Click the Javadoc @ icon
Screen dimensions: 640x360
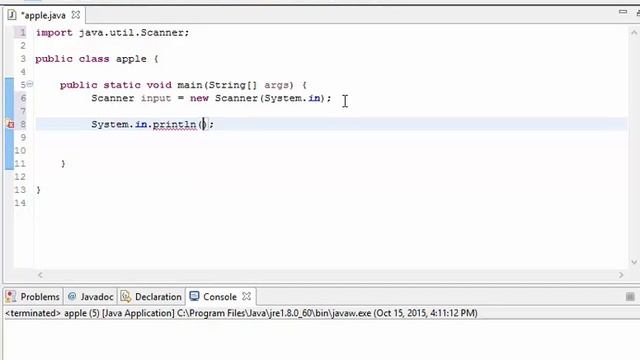click(x=72, y=297)
